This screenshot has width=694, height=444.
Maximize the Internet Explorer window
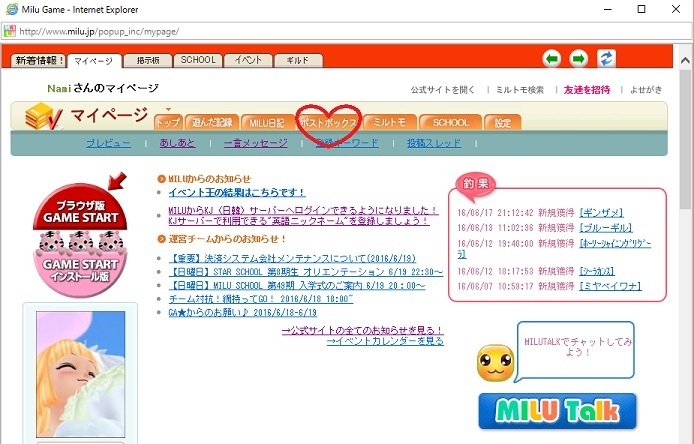click(x=641, y=9)
